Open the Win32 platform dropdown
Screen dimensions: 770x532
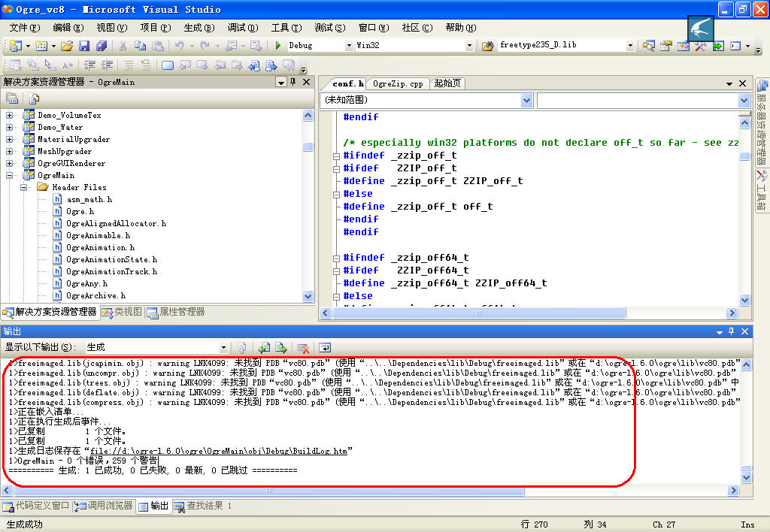coord(469,46)
